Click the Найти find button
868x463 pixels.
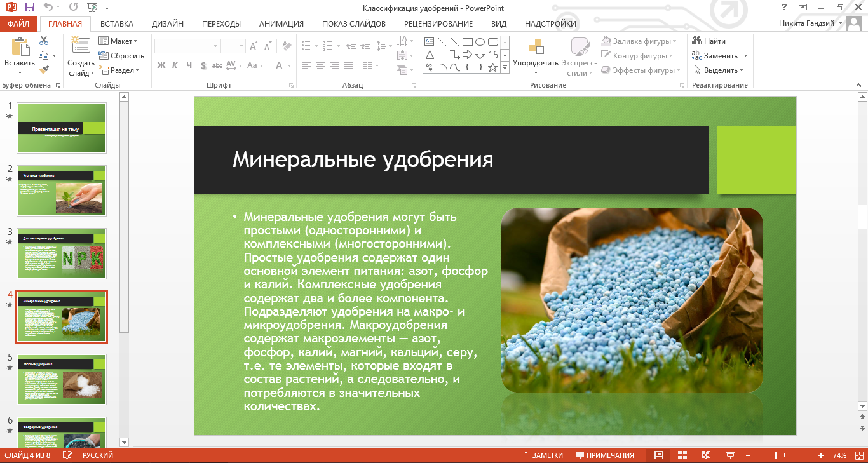[709, 41]
